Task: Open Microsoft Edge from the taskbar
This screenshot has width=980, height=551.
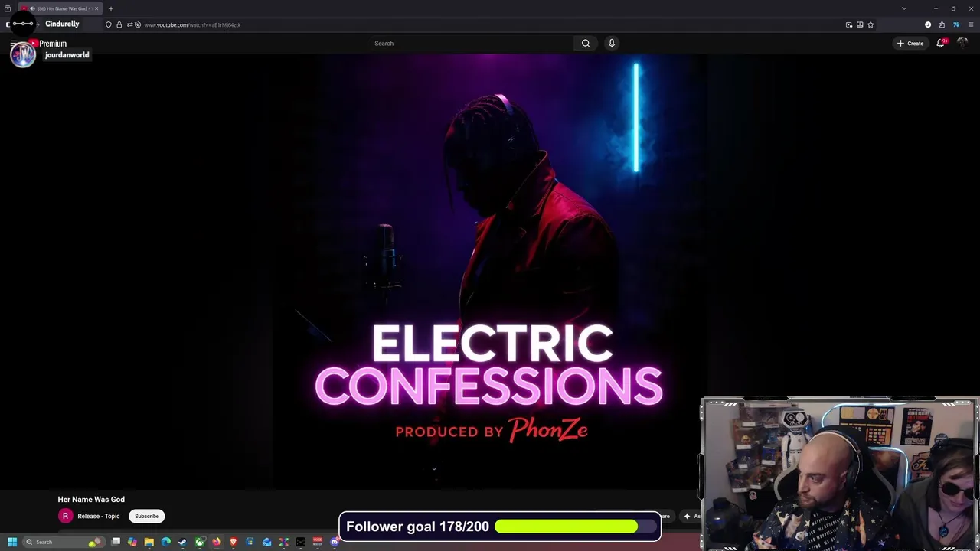Action: click(166, 542)
